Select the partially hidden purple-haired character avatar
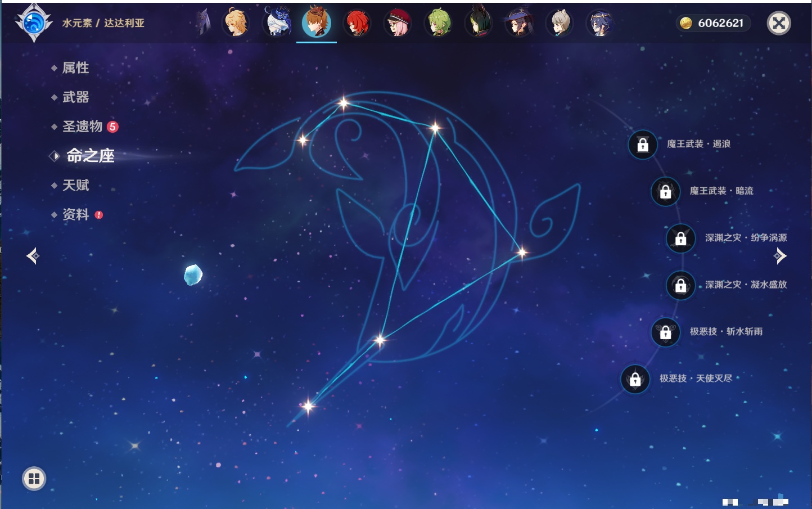This screenshot has height=509, width=812. (204, 22)
